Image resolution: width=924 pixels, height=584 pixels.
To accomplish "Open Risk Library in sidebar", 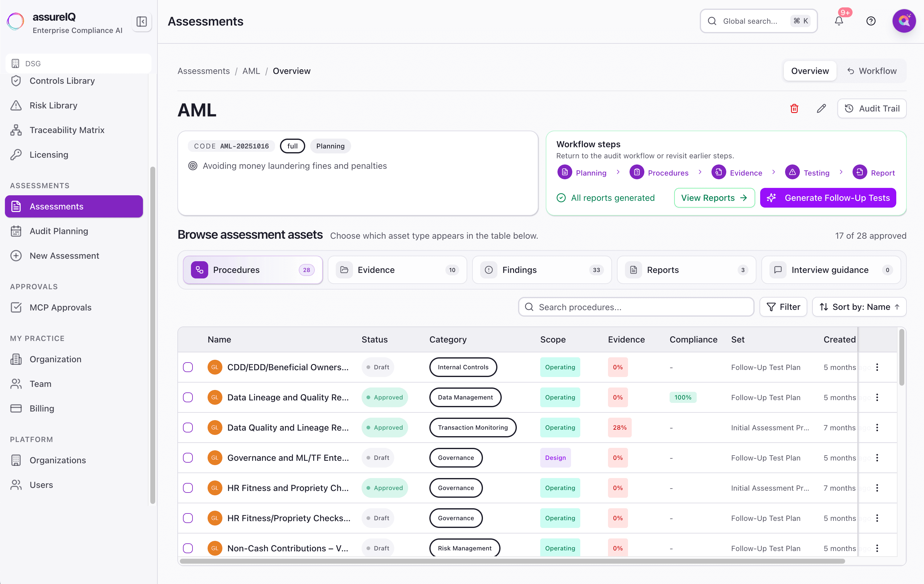I will point(74,105).
